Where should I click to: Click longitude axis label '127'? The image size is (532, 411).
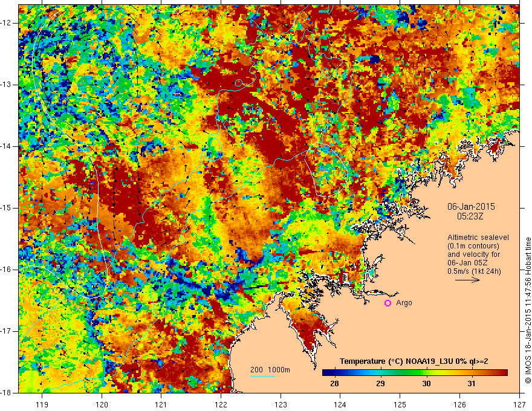[x=519, y=404]
